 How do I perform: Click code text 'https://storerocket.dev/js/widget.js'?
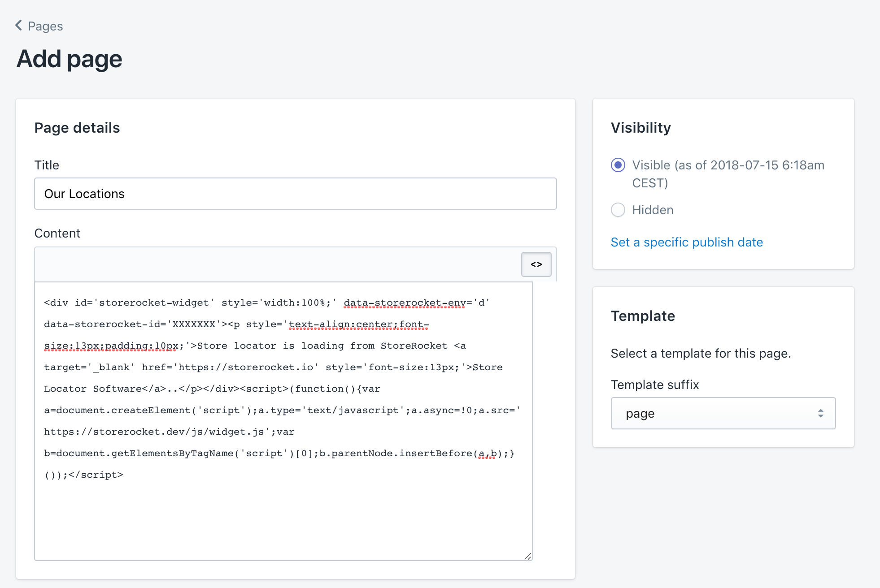(x=154, y=432)
